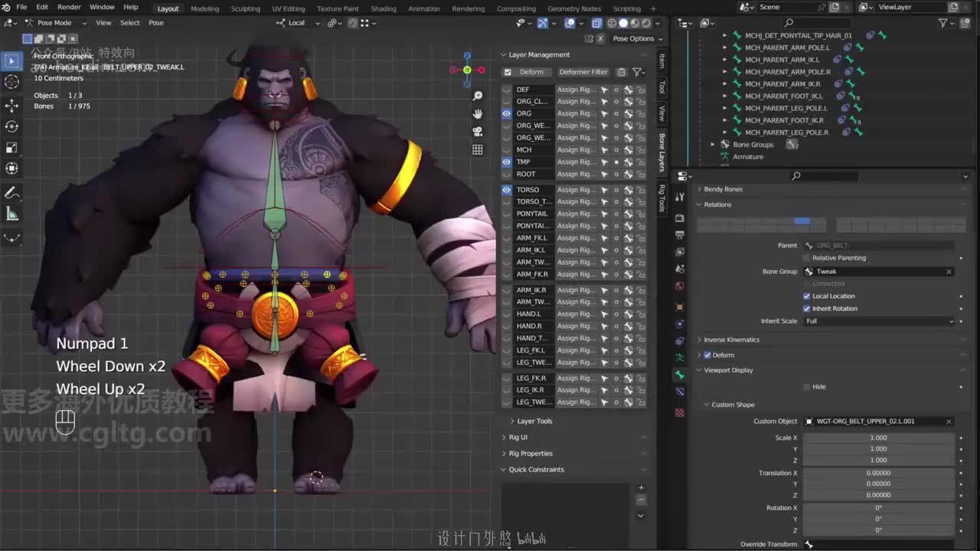Image resolution: width=980 pixels, height=551 pixels.
Task: Toggle the camera view icon
Action: coord(478,132)
